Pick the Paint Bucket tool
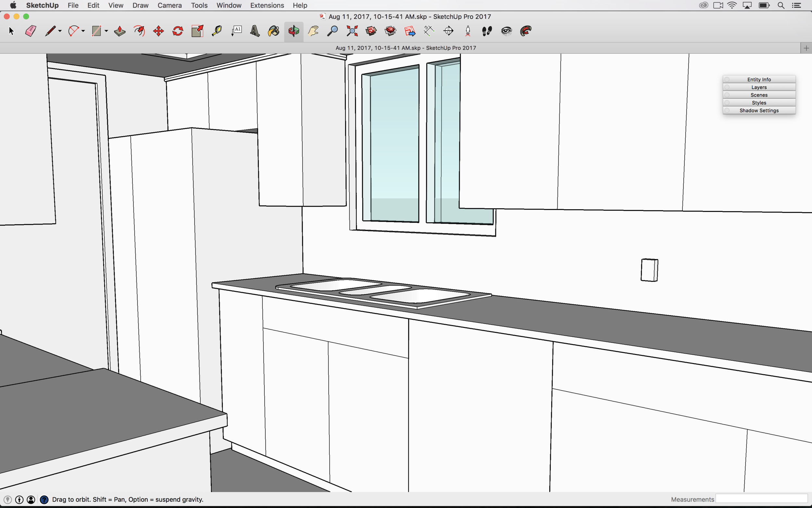This screenshot has width=812, height=508. [274, 31]
